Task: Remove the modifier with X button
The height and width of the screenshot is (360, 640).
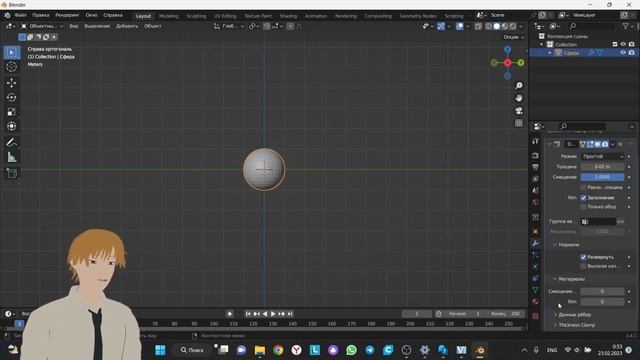Action: [620, 144]
